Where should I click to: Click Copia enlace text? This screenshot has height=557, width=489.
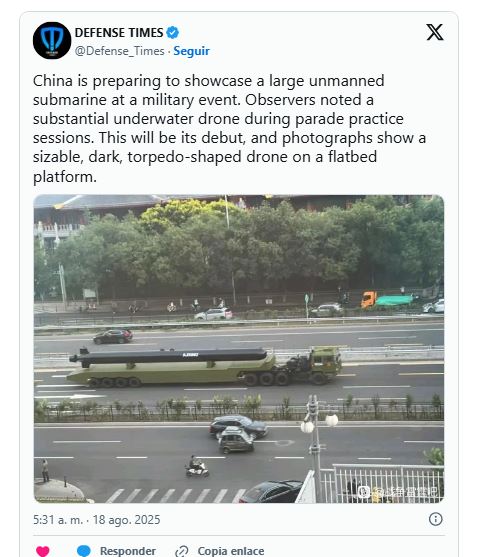(230, 551)
